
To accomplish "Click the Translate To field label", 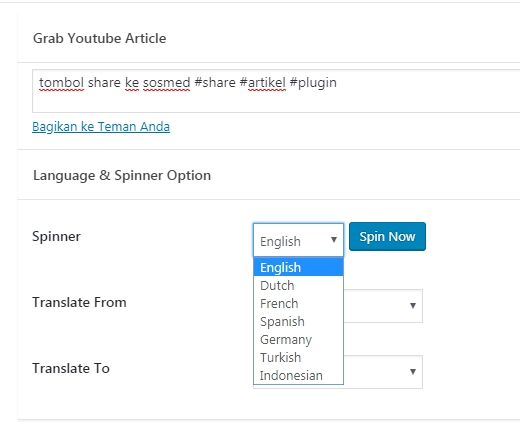I will click(71, 368).
